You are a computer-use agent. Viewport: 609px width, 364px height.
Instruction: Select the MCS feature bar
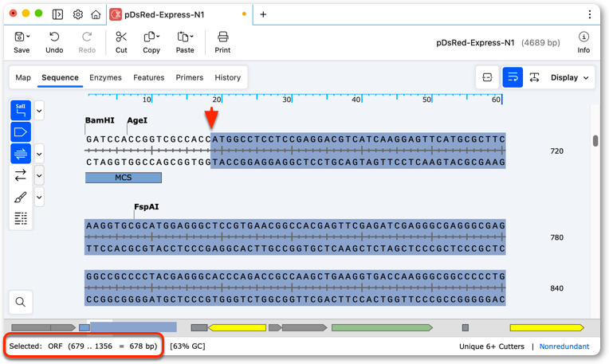click(124, 178)
